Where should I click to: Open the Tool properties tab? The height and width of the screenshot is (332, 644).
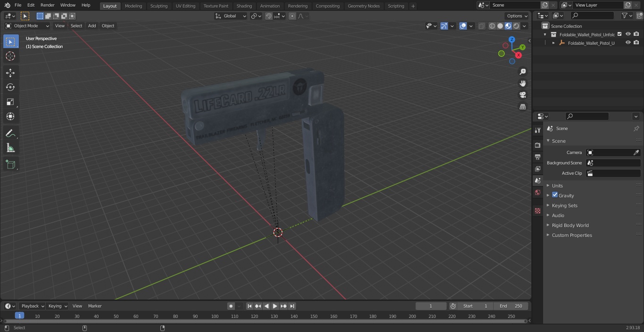[x=537, y=130]
